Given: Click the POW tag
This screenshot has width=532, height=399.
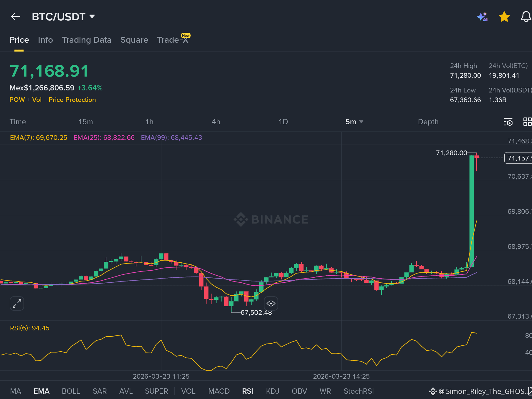Looking at the screenshot, I should (17, 100).
